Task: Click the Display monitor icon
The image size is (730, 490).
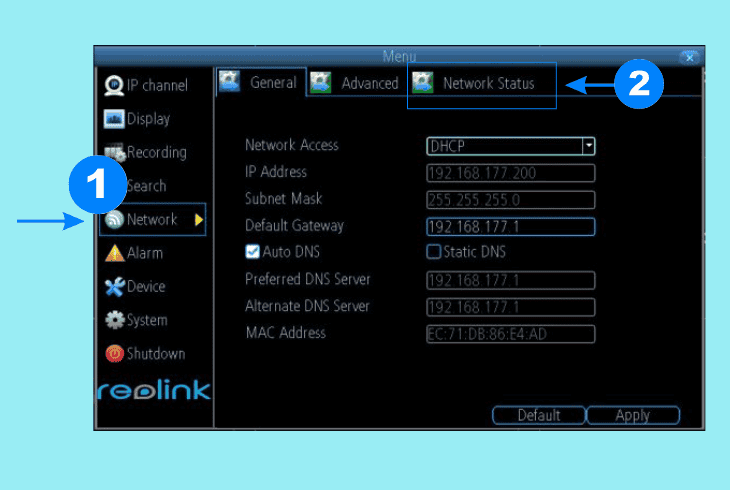Action: 114,119
